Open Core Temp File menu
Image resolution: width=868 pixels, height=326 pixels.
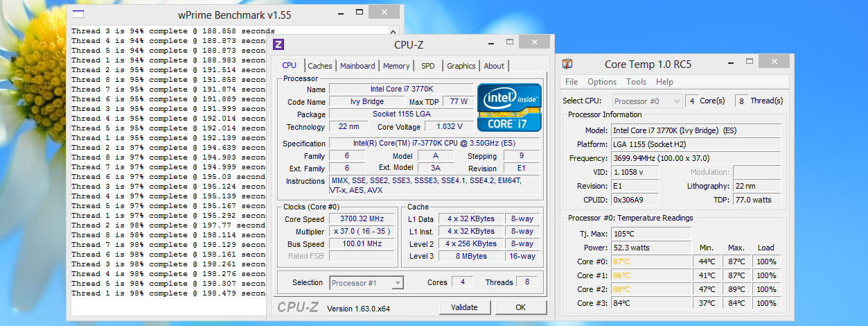(572, 82)
